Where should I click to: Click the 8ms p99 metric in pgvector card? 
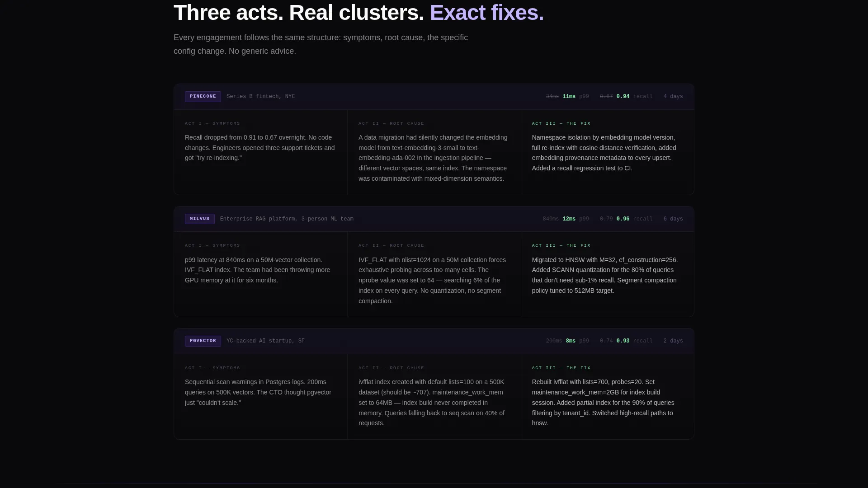571,341
